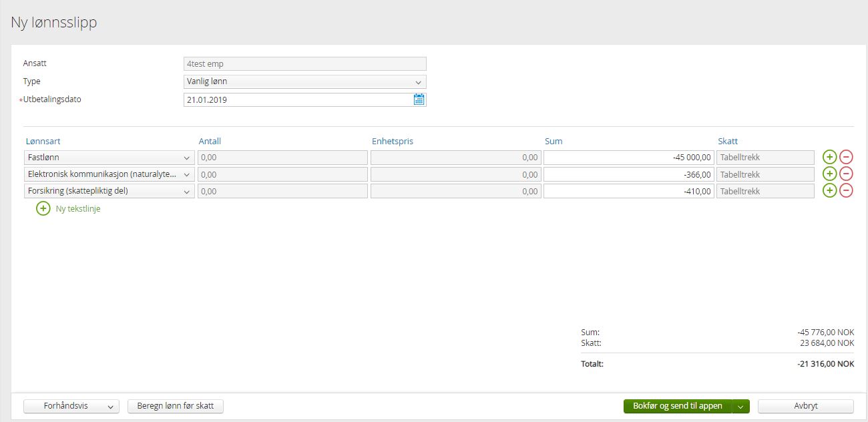Click the Ansatt label

click(x=35, y=63)
